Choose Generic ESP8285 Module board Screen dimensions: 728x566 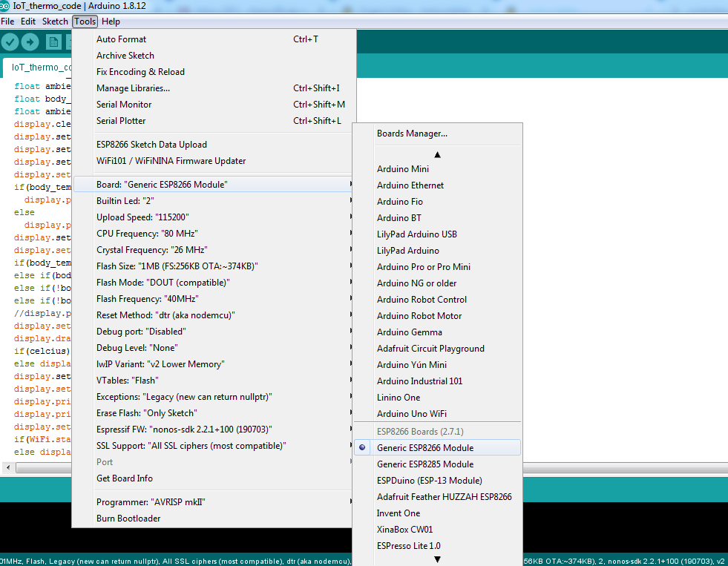437,464
